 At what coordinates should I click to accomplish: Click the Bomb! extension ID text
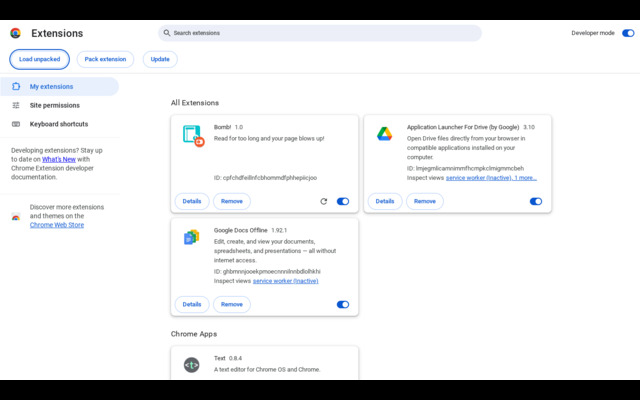[265, 178]
